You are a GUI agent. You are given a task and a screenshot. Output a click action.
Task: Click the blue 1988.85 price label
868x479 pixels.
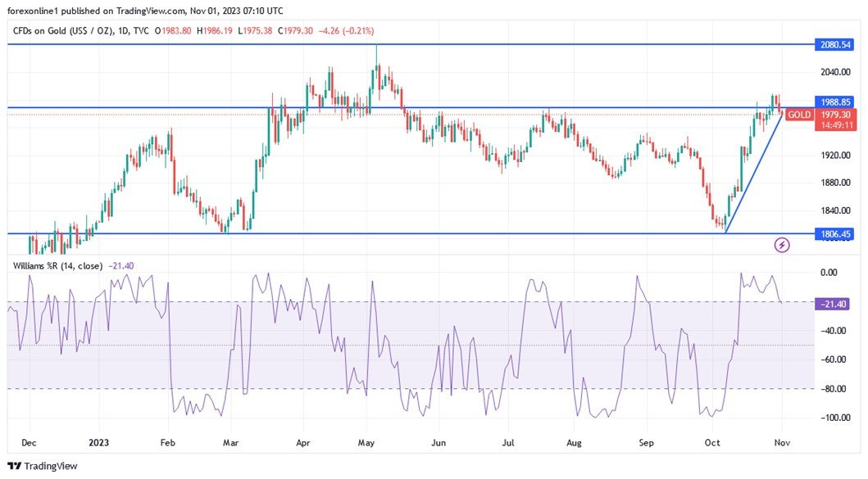[x=835, y=102]
